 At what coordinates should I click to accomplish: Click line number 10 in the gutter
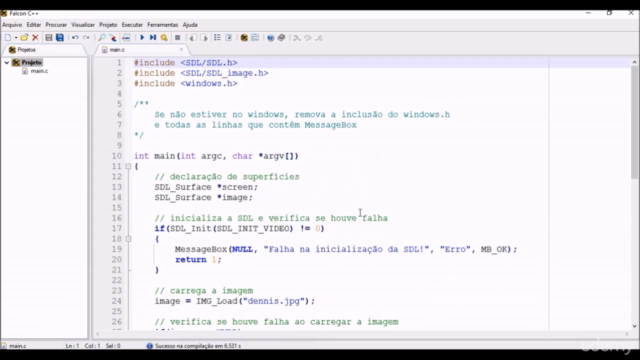[117, 156]
